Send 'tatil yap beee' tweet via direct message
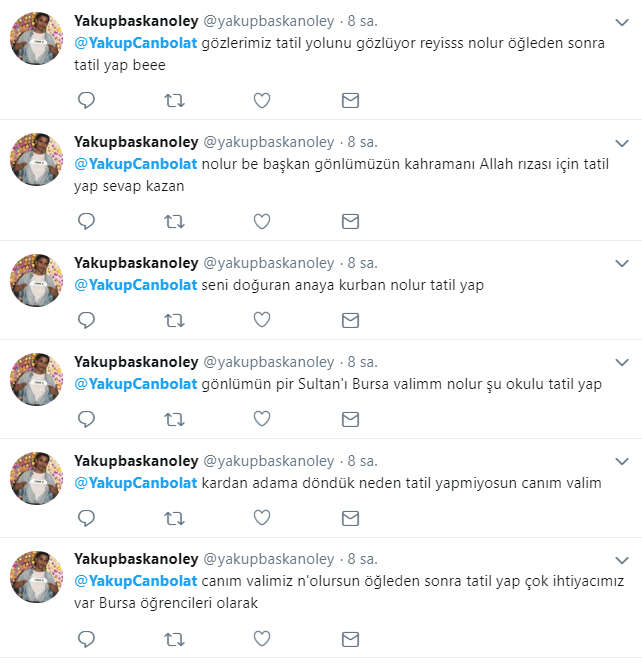642x667 pixels. 351,101
